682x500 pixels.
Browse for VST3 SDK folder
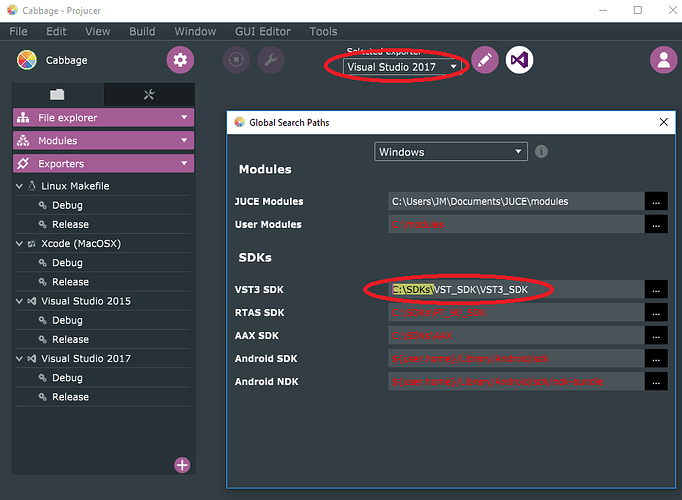coord(656,290)
